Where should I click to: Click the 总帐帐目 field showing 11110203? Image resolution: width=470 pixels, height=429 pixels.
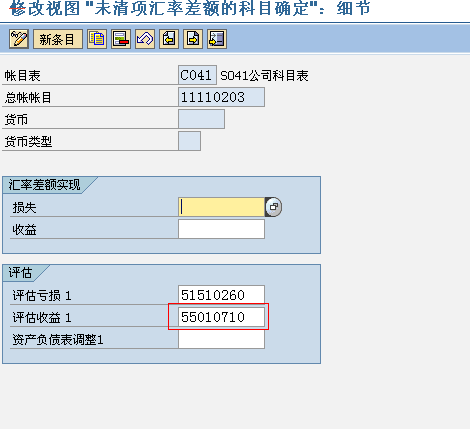[222, 97]
